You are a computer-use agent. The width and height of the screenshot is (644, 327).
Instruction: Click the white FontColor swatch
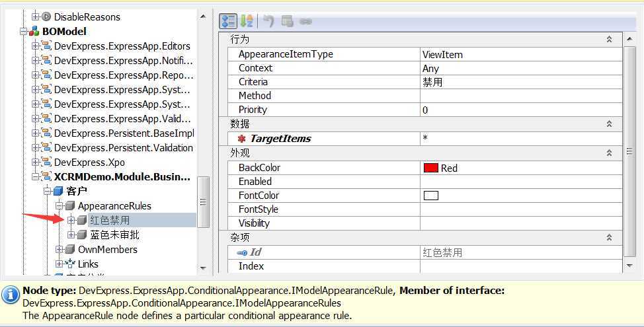pos(431,196)
